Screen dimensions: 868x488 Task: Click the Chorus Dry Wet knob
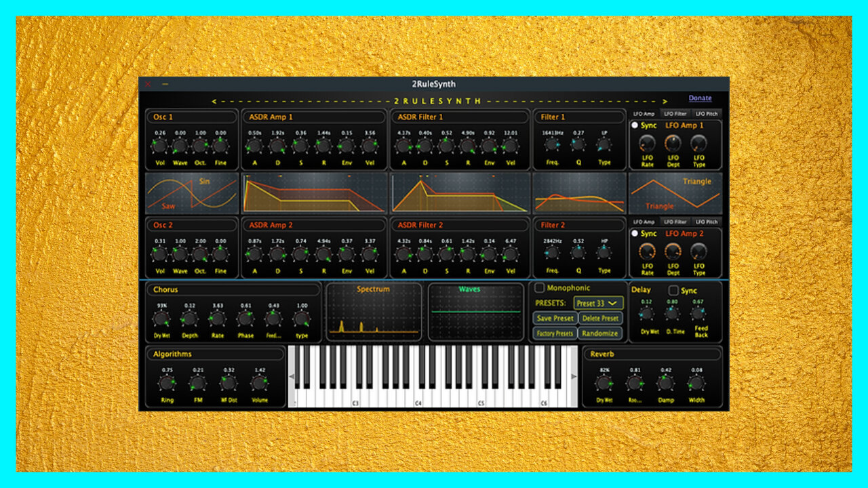pyautogui.click(x=161, y=319)
